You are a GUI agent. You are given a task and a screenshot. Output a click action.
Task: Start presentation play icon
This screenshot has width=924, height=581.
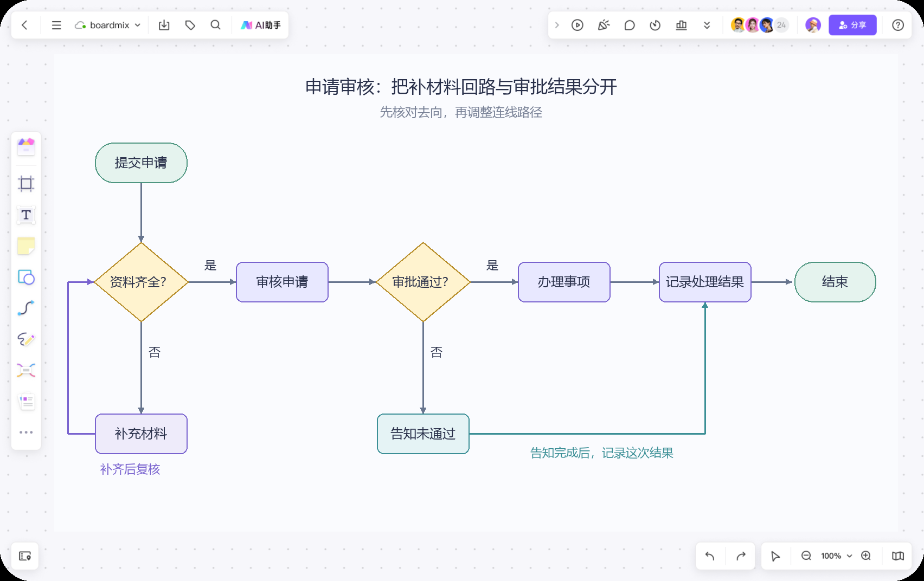(x=578, y=25)
